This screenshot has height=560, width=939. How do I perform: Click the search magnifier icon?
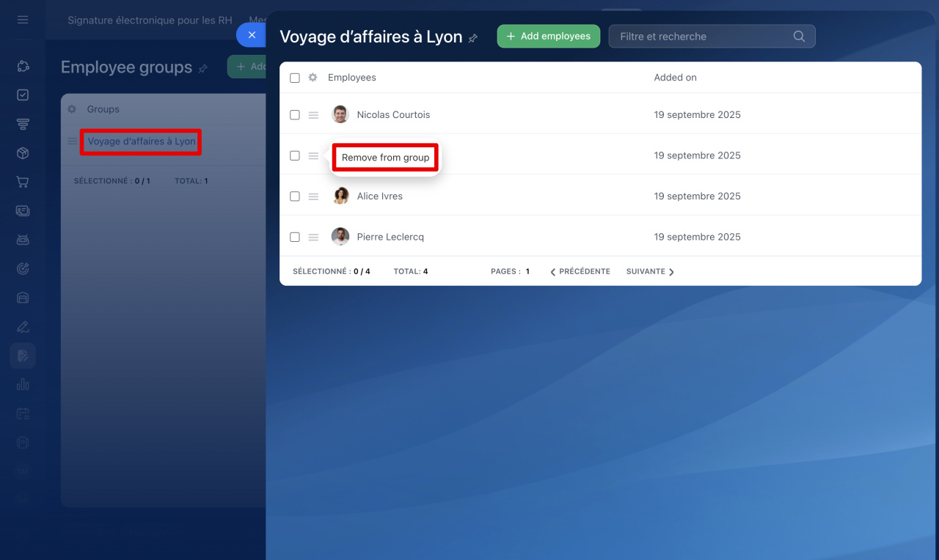799,37
